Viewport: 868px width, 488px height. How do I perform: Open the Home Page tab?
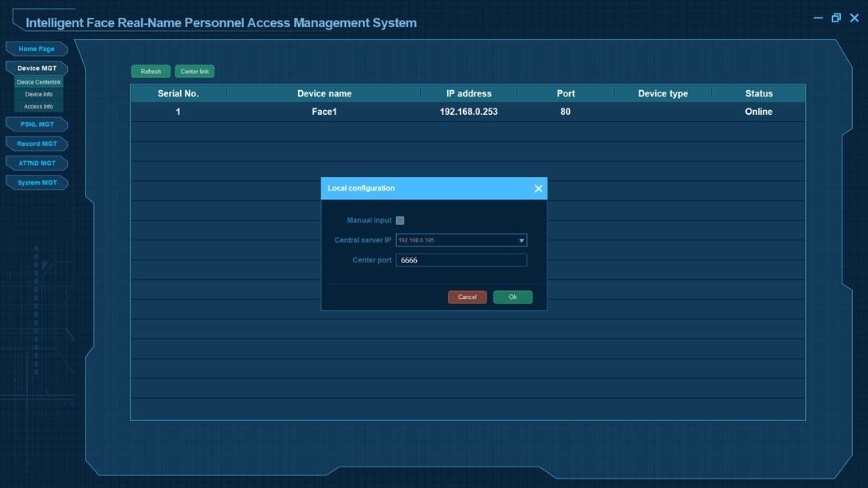(x=37, y=49)
